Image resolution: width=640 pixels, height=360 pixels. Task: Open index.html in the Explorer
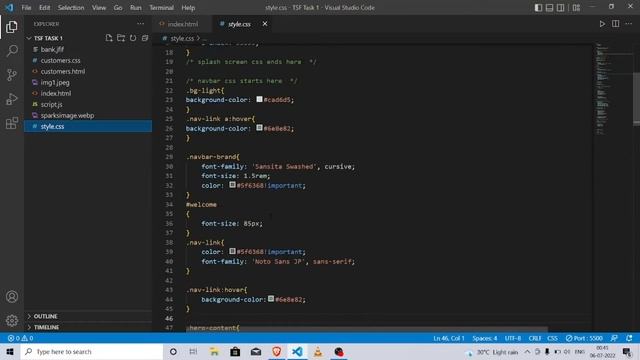point(56,93)
